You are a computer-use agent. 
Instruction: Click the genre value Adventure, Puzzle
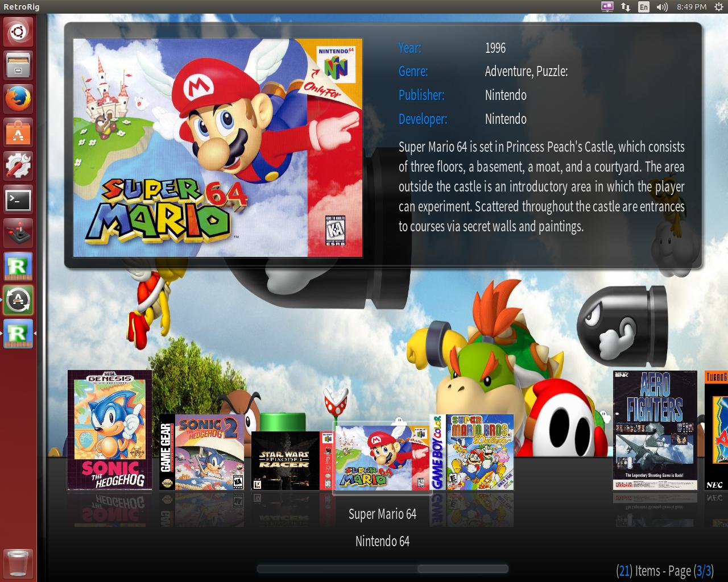click(526, 72)
